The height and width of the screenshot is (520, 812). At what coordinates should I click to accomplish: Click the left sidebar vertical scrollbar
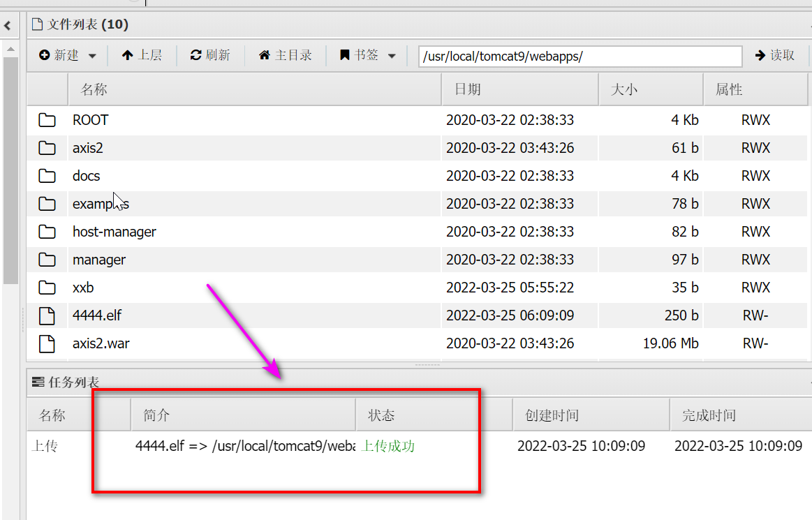tap(10, 171)
